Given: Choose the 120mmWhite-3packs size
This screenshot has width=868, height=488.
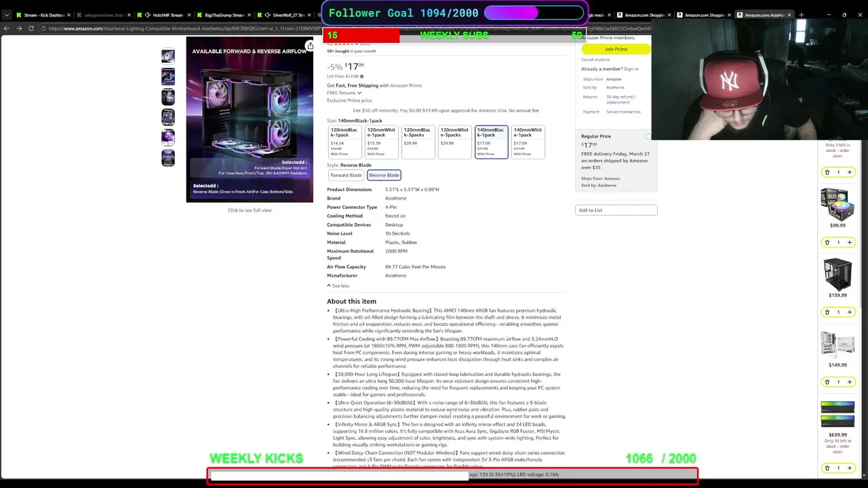Looking at the screenshot, I should (454, 142).
